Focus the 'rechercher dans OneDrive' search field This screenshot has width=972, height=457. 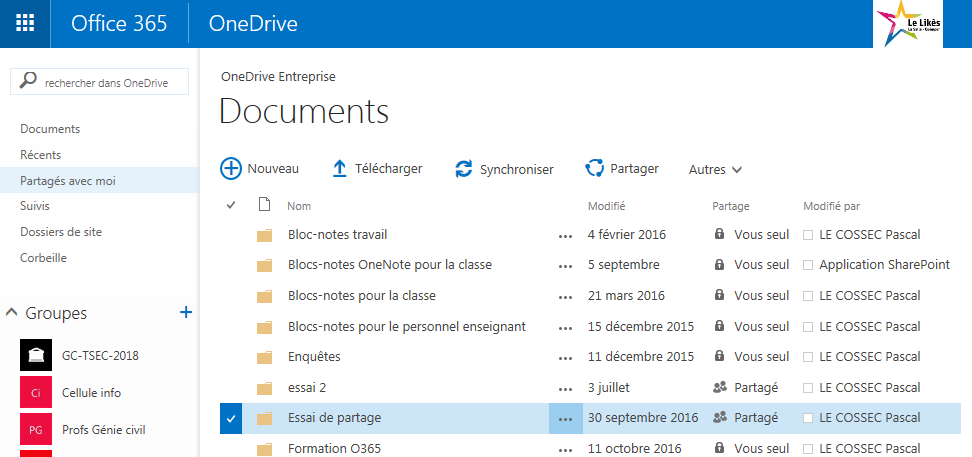click(x=99, y=82)
